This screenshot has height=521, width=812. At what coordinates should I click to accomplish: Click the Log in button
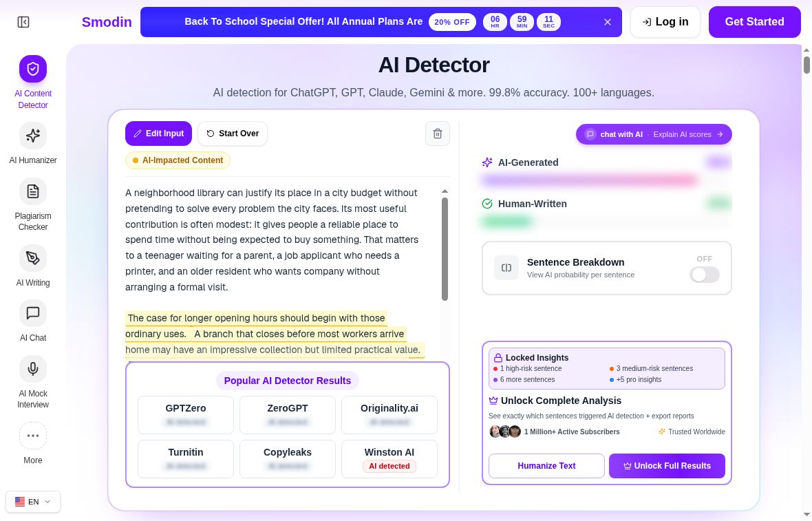pyautogui.click(x=665, y=22)
